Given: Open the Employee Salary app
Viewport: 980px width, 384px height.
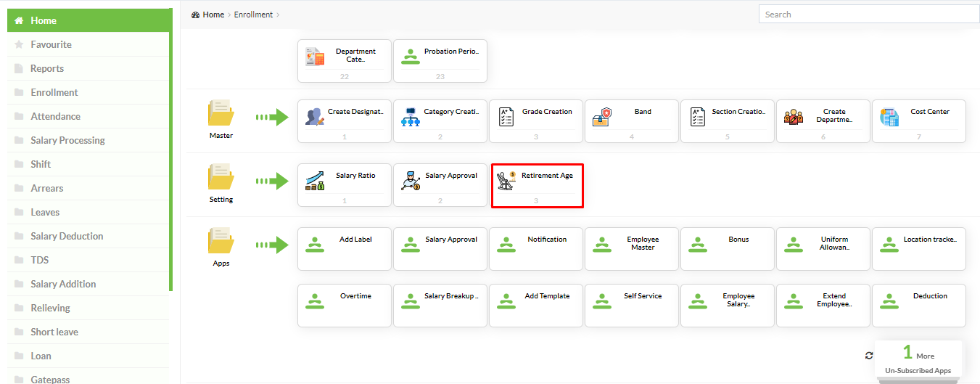Looking at the screenshot, I should (x=728, y=306).
